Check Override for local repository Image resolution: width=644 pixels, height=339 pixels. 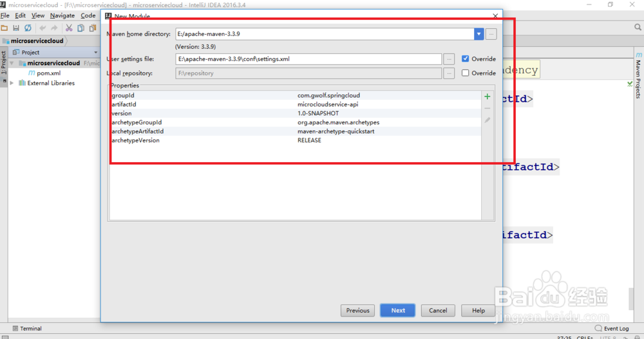tap(466, 73)
